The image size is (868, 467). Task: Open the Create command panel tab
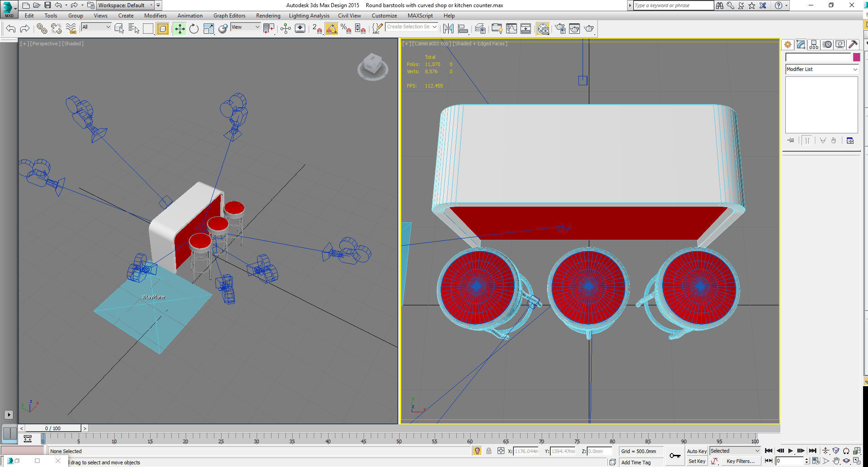(x=788, y=44)
